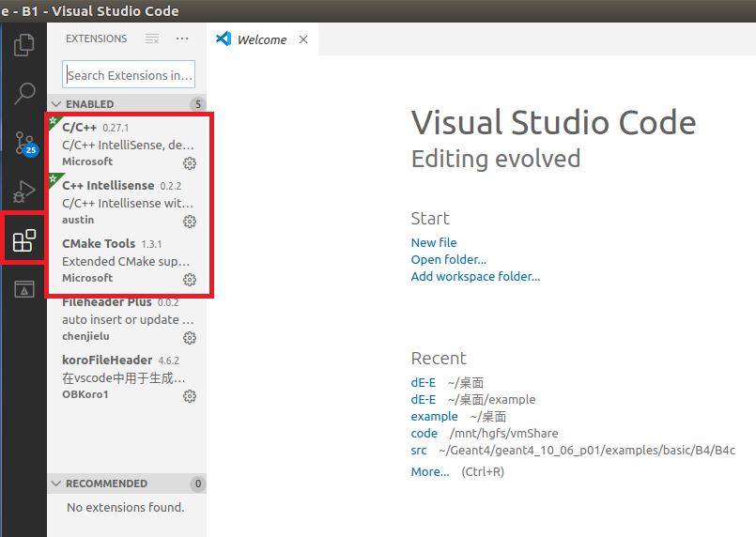The image size is (756, 537).
Task: Click the Clear Extensions Search Results icon
Action: [152, 39]
